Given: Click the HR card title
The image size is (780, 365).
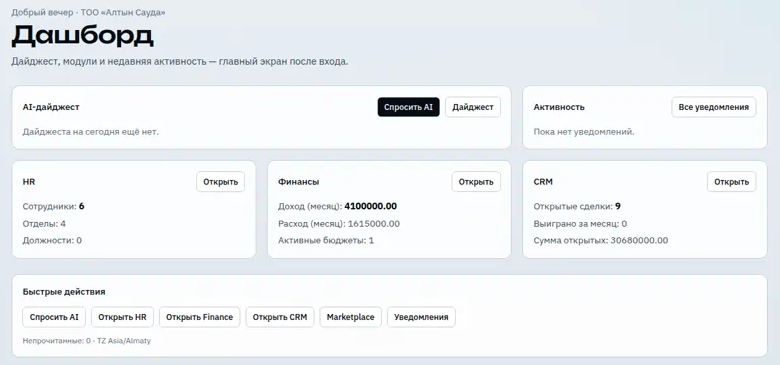Looking at the screenshot, I should click(29, 182).
